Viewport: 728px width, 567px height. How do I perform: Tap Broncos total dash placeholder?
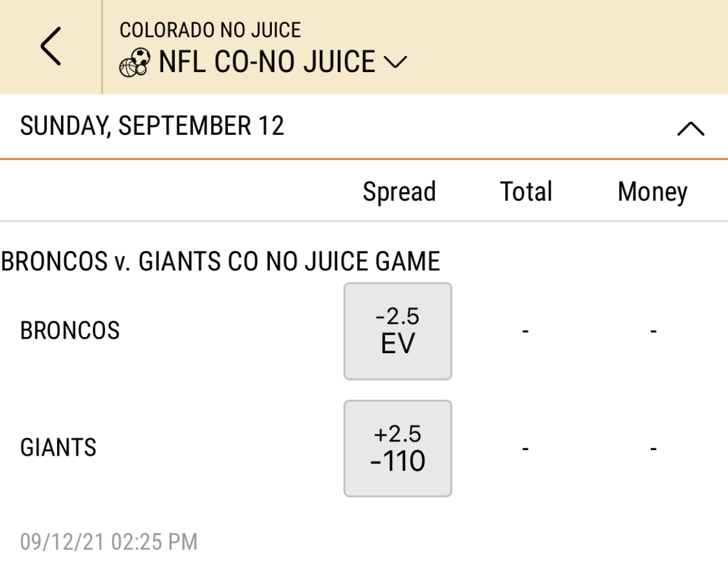[526, 331]
